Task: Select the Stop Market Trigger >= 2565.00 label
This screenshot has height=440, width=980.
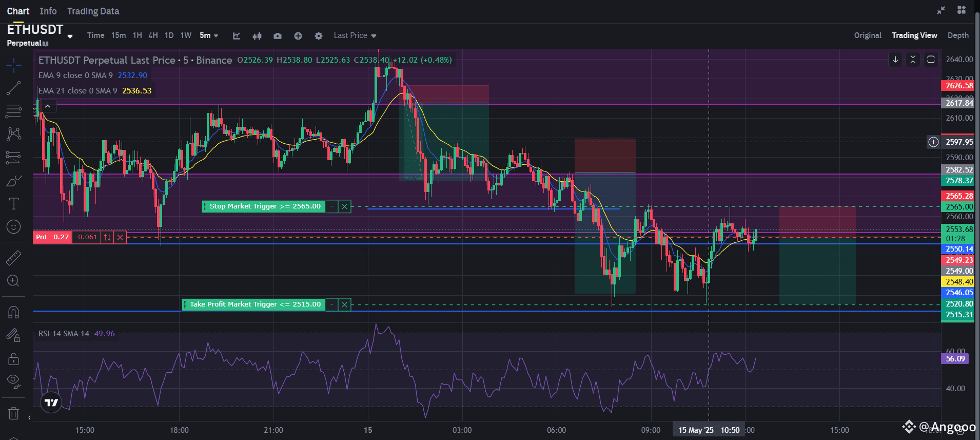Action: pyautogui.click(x=264, y=206)
